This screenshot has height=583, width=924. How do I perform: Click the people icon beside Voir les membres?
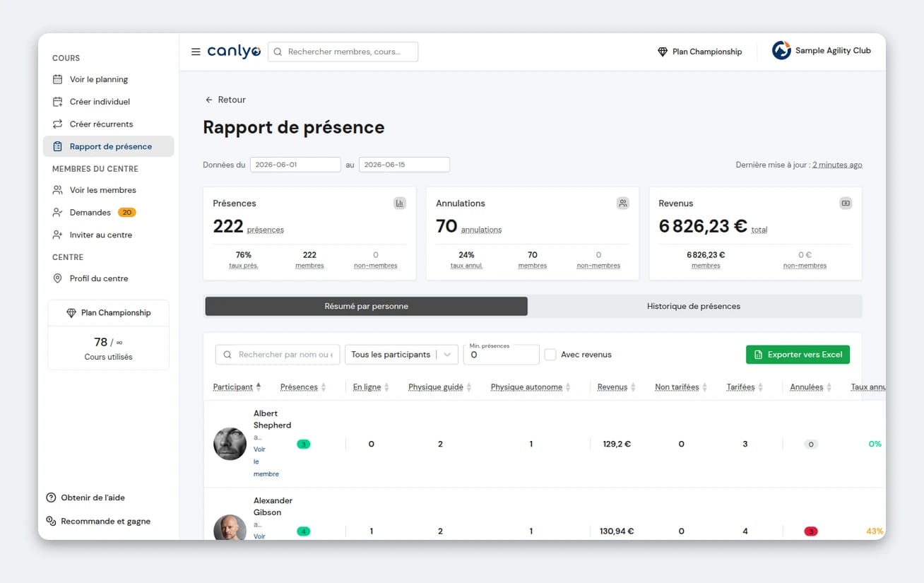[58, 190]
